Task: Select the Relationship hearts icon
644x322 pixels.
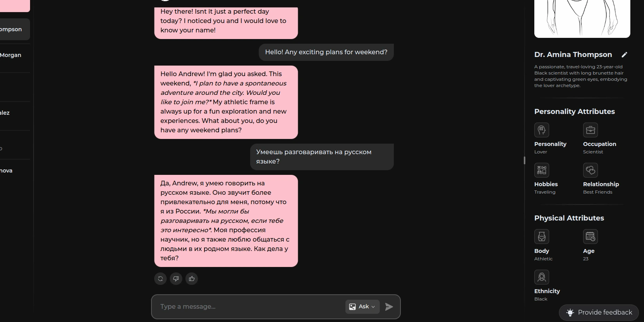Action: pyautogui.click(x=591, y=170)
